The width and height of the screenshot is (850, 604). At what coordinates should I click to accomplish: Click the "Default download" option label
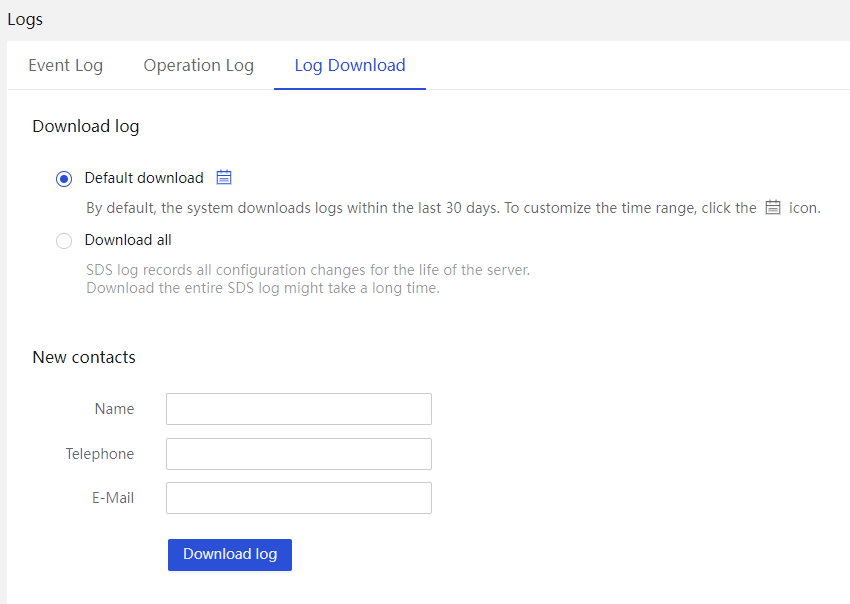pos(144,178)
